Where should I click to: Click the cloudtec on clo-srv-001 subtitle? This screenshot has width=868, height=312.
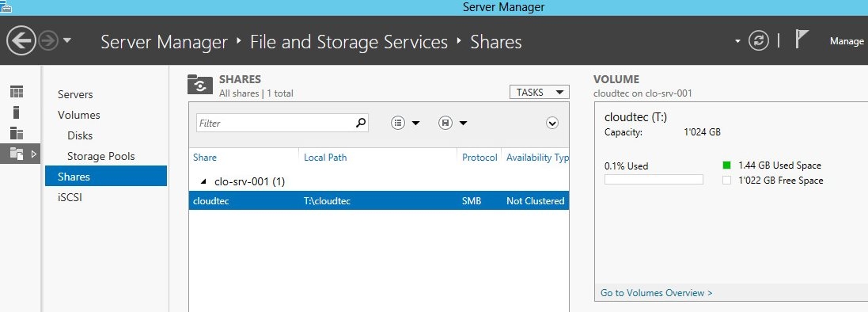642,93
